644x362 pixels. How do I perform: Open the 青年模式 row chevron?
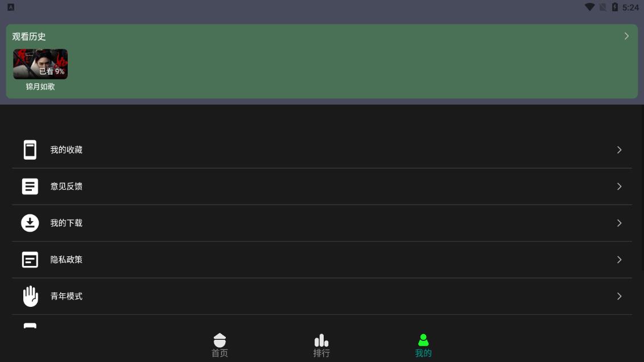620,296
